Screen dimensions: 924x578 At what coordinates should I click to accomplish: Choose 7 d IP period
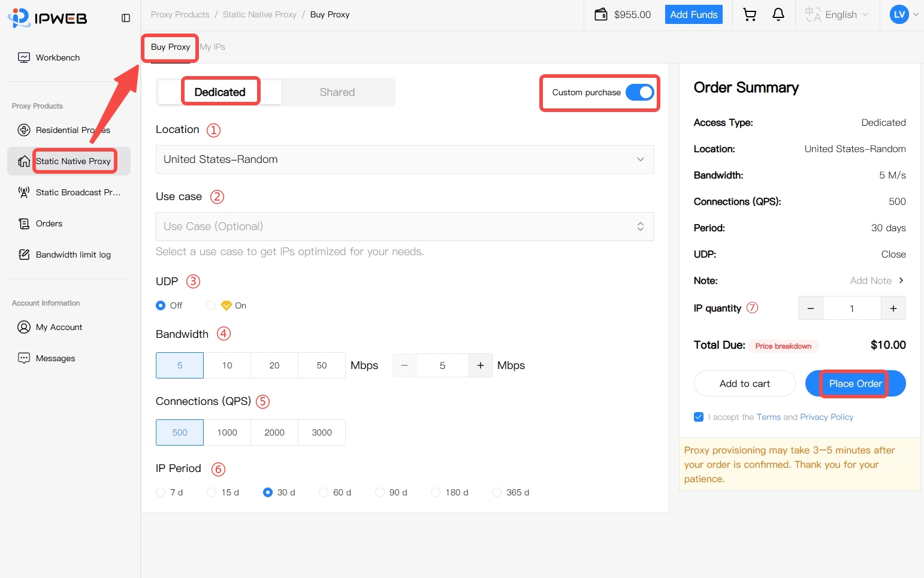tap(161, 492)
